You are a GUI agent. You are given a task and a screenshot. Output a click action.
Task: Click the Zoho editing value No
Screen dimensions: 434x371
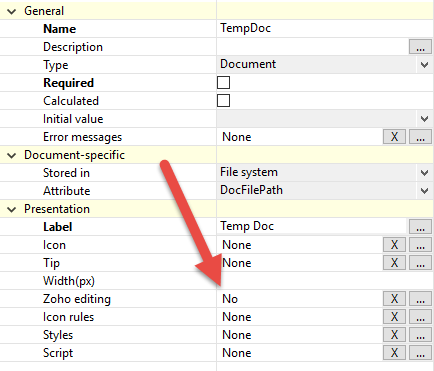230,299
